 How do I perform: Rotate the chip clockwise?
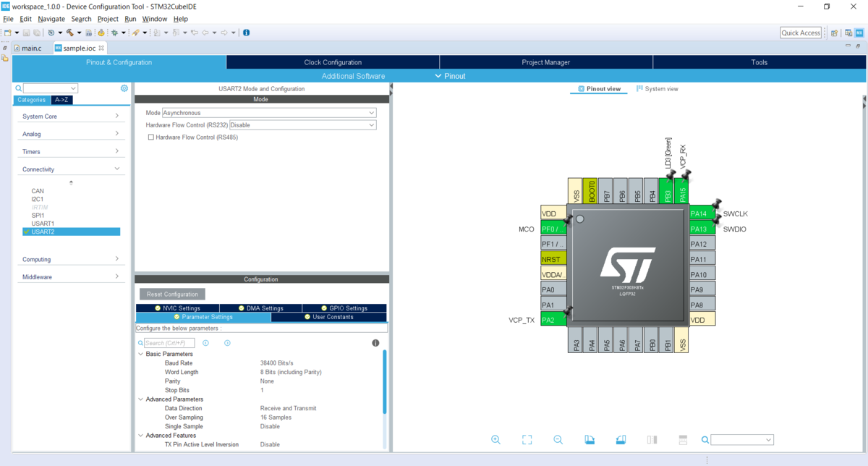(x=590, y=440)
